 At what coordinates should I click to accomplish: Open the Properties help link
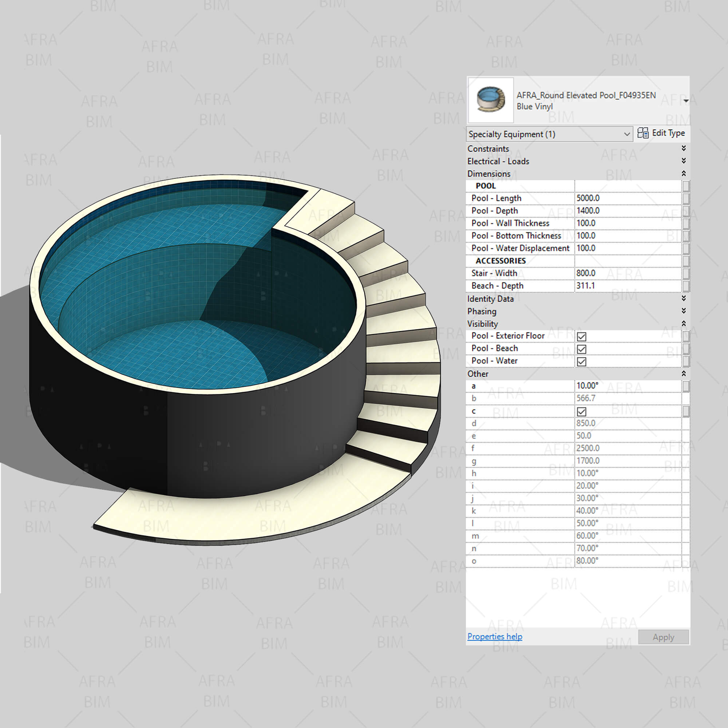coord(494,636)
